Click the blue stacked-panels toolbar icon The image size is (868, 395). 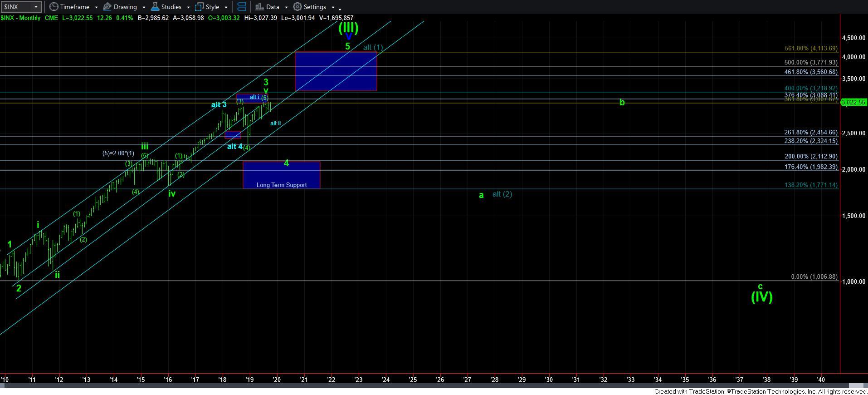point(241,7)
